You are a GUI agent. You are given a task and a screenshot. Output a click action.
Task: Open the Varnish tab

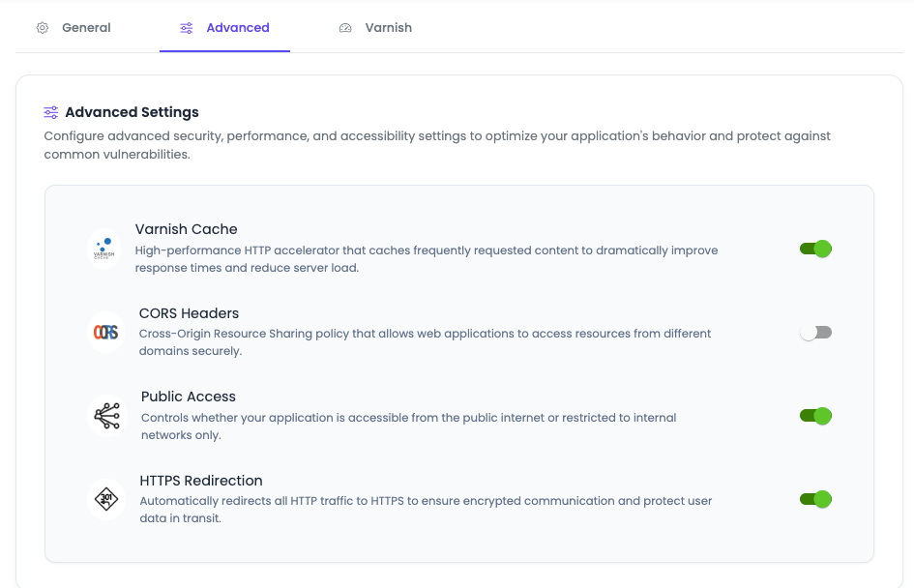click(375, 28)
